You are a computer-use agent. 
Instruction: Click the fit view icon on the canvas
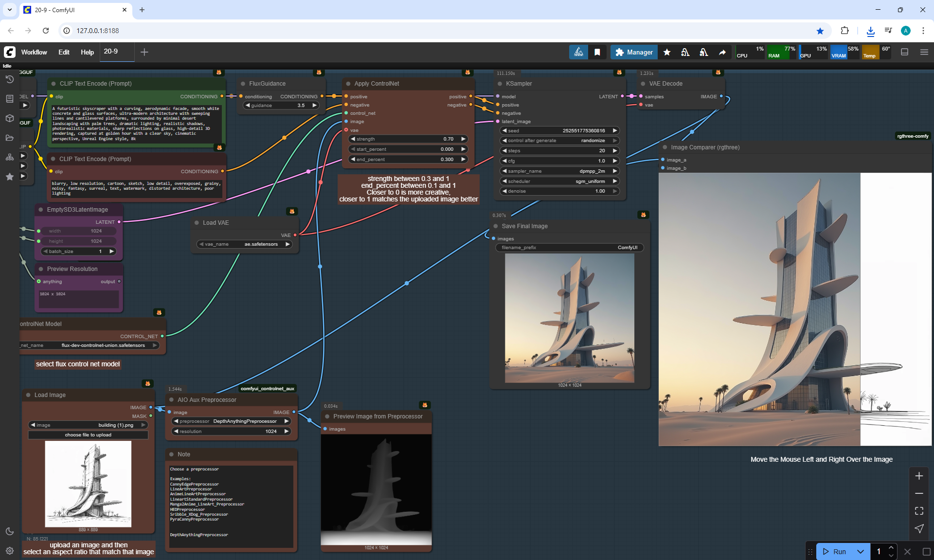[x=919, y=511]
